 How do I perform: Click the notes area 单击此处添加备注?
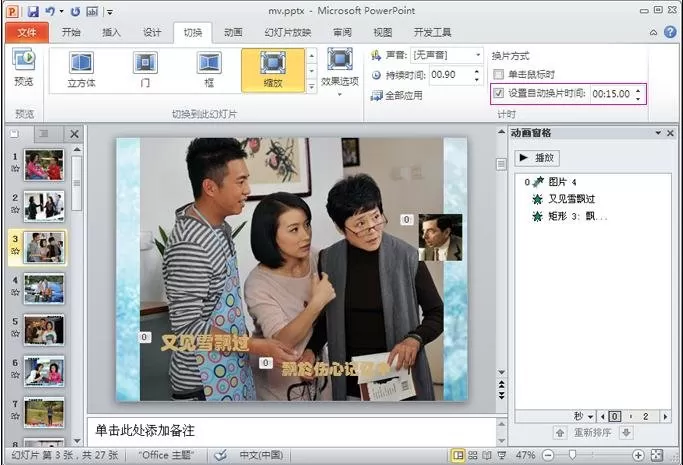(292, 431)
